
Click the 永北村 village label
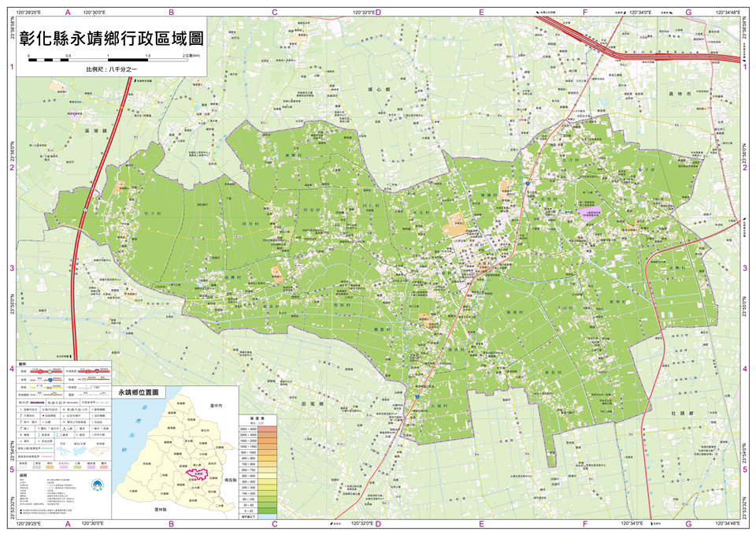coord(421,212)
